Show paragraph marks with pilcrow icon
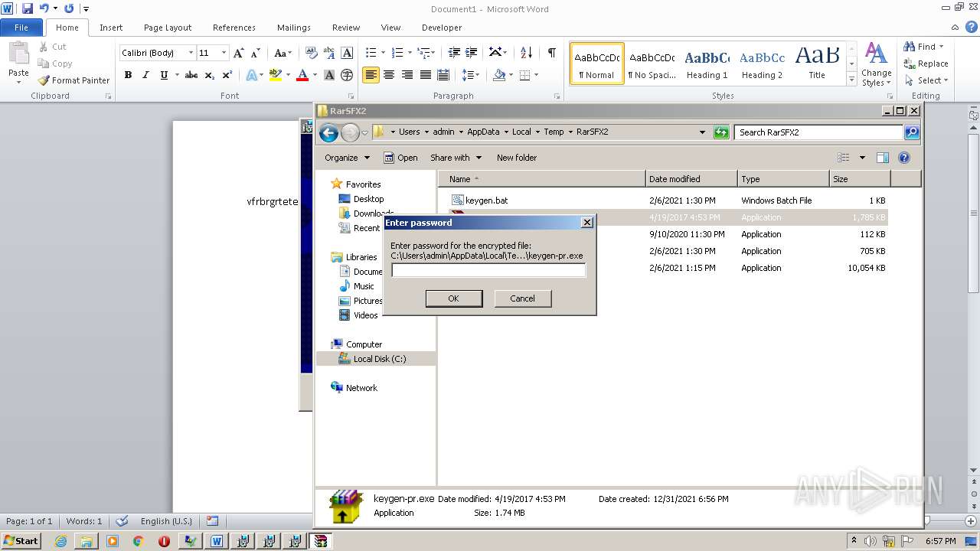The image size is (980, 551). (x=551, y=53)
